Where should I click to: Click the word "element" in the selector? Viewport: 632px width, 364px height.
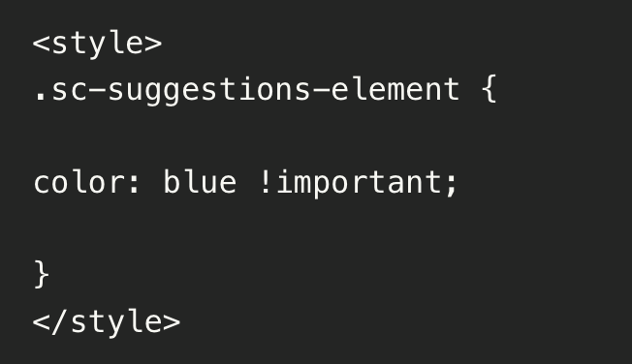(x=395, y=89)
